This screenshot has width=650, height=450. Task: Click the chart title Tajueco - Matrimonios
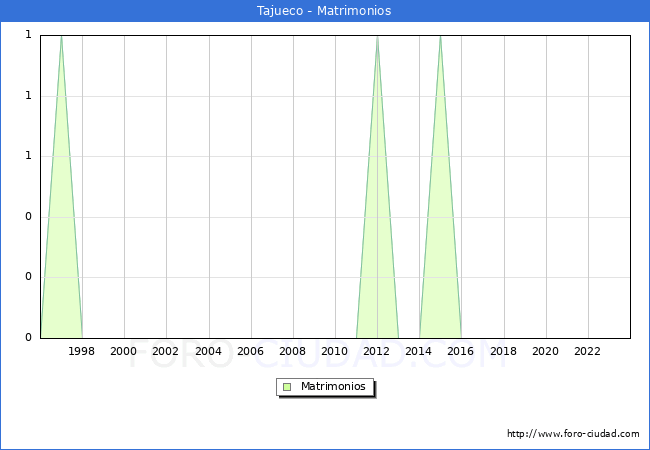click(x=325, y=11)
